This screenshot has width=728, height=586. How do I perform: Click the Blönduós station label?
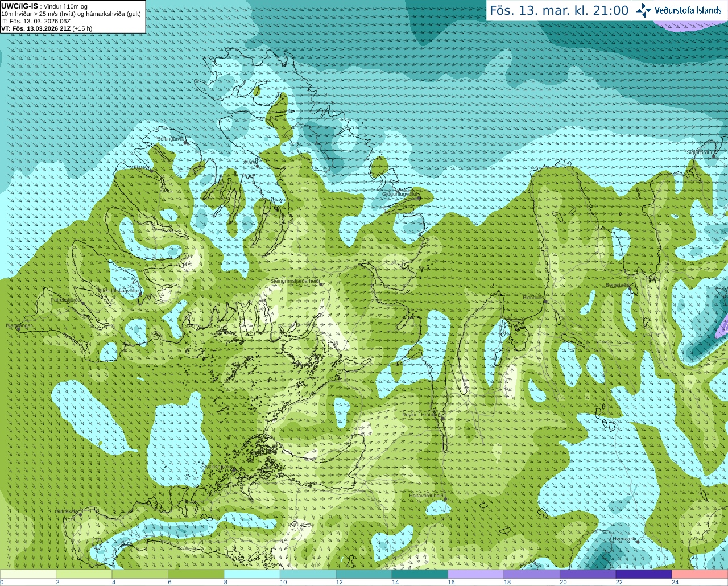click(533, 298)
